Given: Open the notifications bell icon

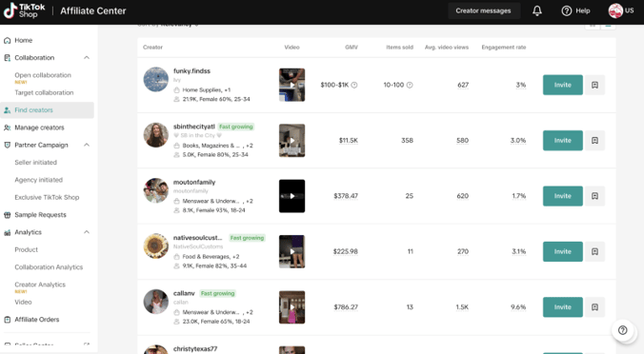Looking at the screenshot, I should point(536,10).
